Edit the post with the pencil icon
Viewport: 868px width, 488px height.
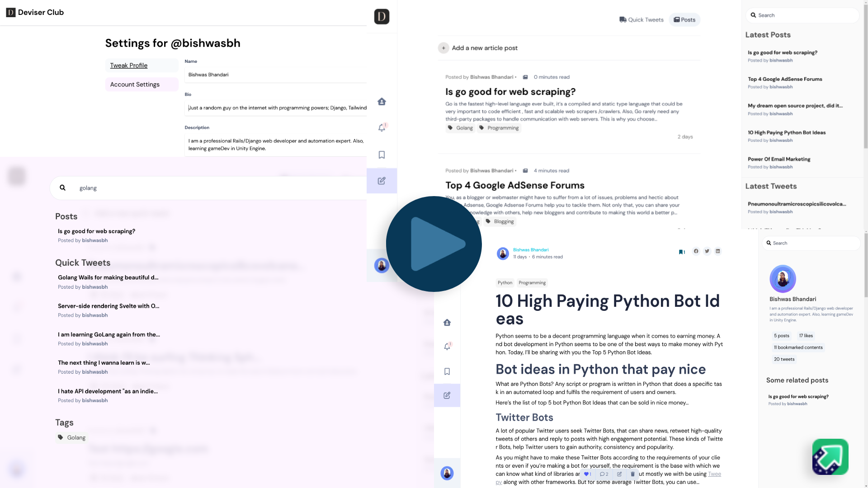click(x=618, y=474)
